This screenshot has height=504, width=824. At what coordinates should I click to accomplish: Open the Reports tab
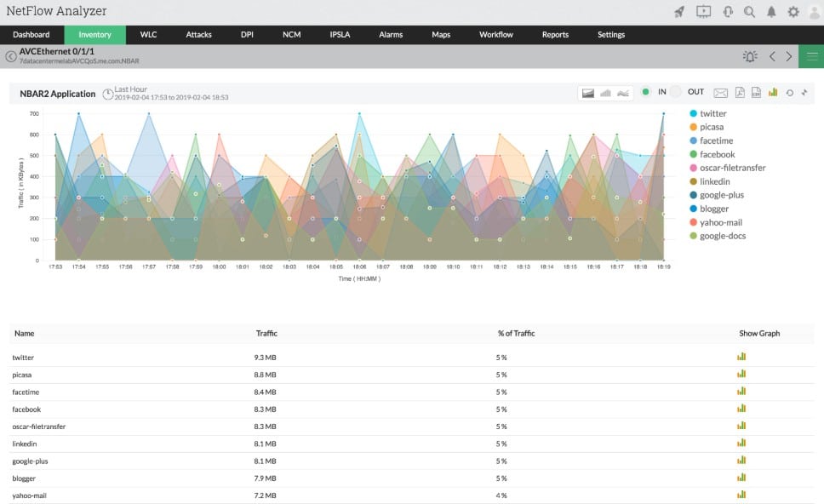pyautogui.click(x=555, y=35)
